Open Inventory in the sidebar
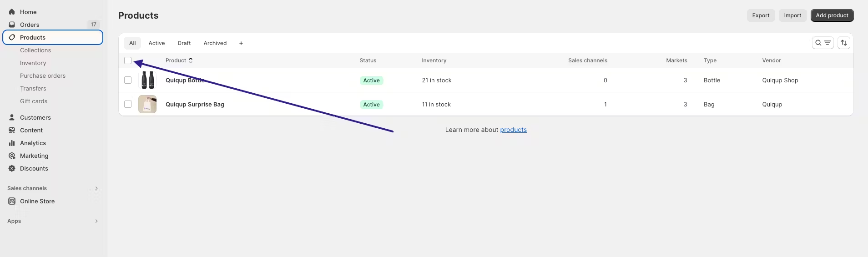The width and height of the screenshot is (868, 257). click(33, 63)
